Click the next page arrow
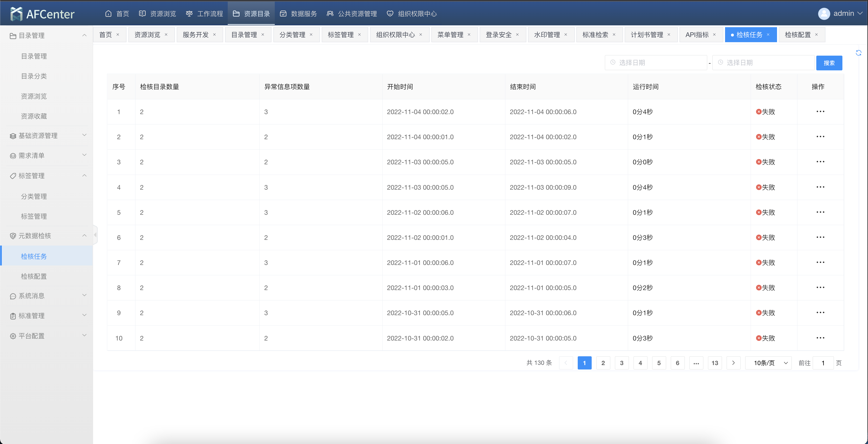Screen dimensions: 868x444 click(x=733, y=363)
